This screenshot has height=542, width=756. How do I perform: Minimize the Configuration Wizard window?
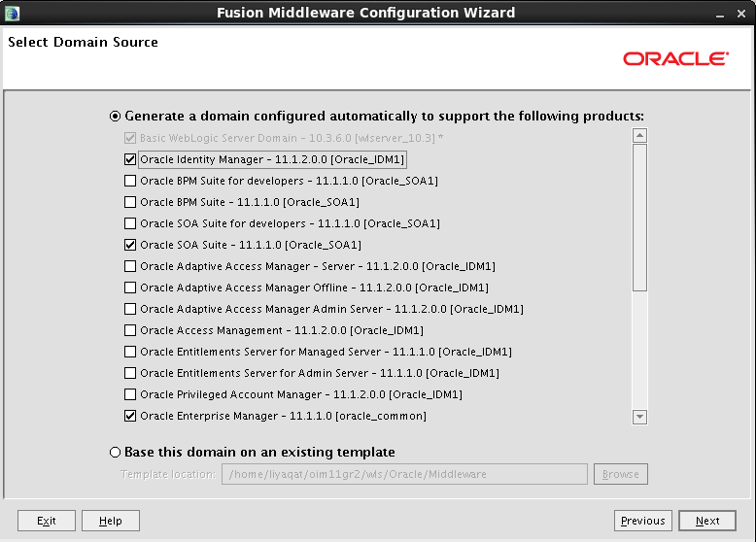click(718, 13)
